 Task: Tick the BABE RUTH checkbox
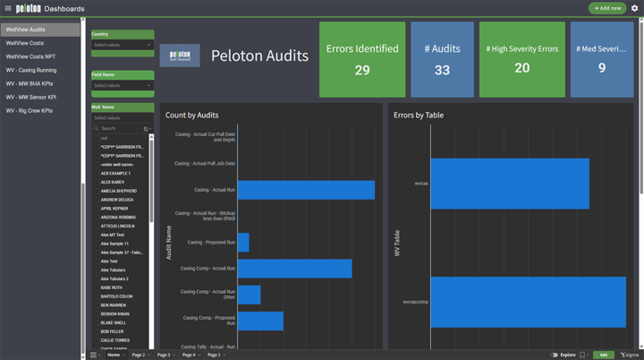[x=97, y=287]
